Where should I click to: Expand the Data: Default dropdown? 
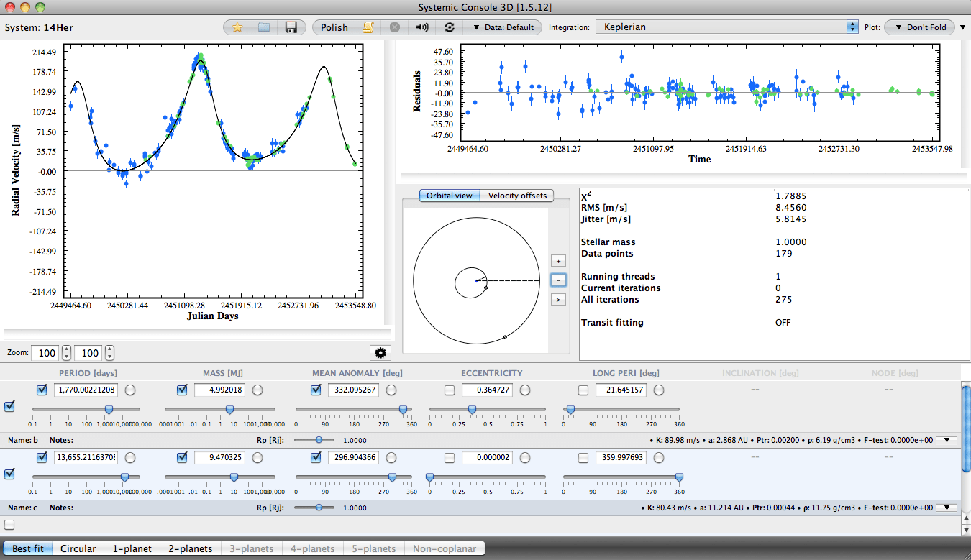tap(503, 27)
